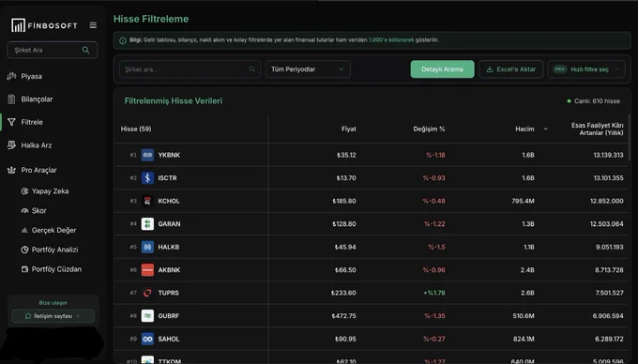Click the Portföy Cüzdan wallet icon
This screenshot has width=638, height=364.
(24, 269)
